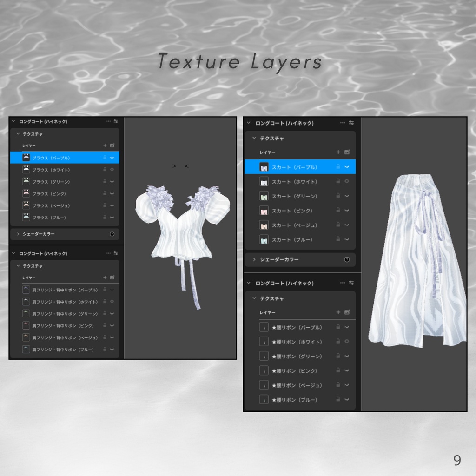Image resolution: width=476 pixels, height=476 pixels.
Task: Open settings sliders icon above スカート texture section
Action: point(351,123)
